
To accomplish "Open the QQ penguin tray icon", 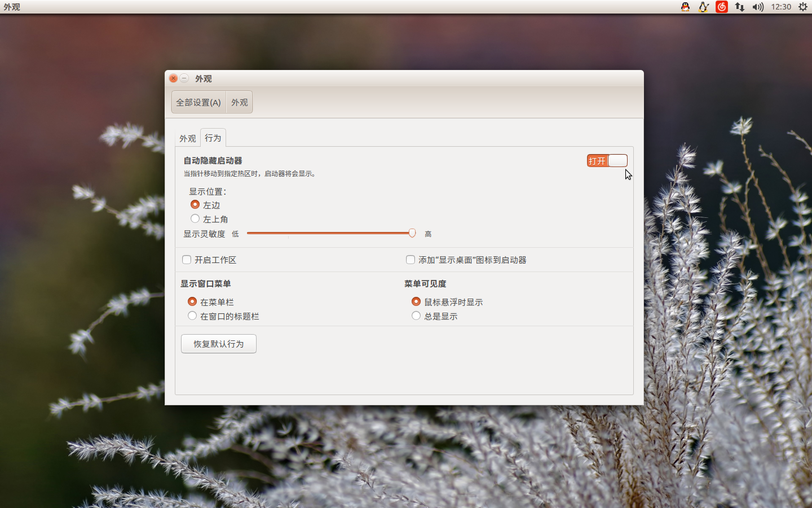I will 685,7.
